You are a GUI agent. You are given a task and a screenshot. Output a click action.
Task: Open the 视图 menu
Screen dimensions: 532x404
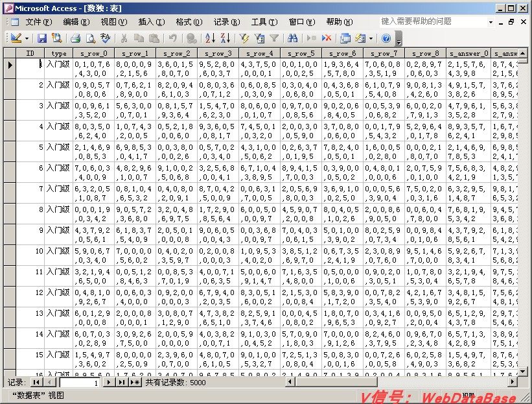pyautogui.click(x=114, y=22)
